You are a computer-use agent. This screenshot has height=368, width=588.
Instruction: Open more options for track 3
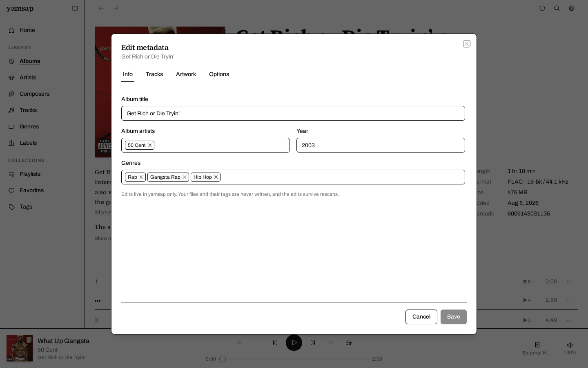tap(569, 320)
